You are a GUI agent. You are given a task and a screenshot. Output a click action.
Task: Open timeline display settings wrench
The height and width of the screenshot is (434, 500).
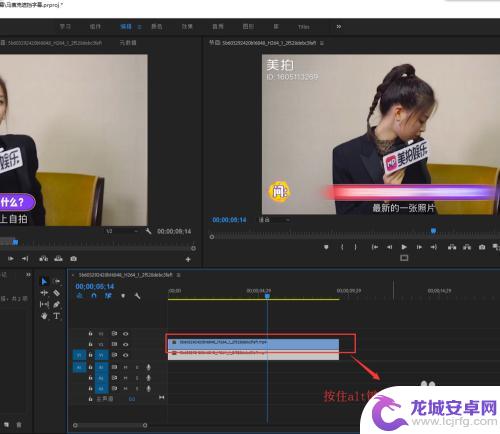(x=137, y=296)
